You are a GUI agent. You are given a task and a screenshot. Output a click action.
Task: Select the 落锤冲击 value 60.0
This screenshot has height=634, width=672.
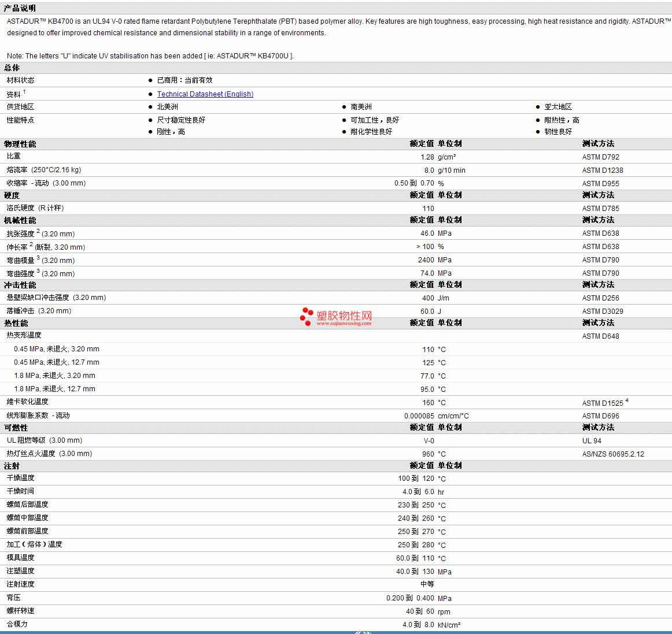click(427, 312)
